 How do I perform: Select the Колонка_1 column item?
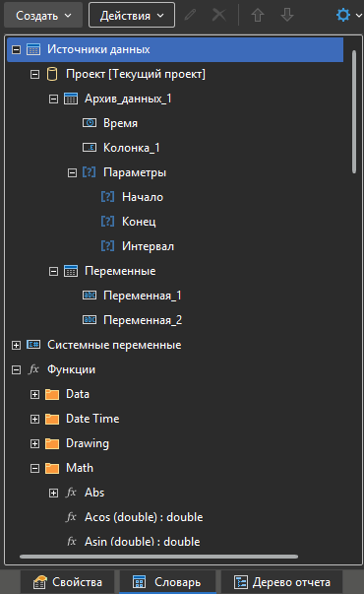tap(131, 148)
